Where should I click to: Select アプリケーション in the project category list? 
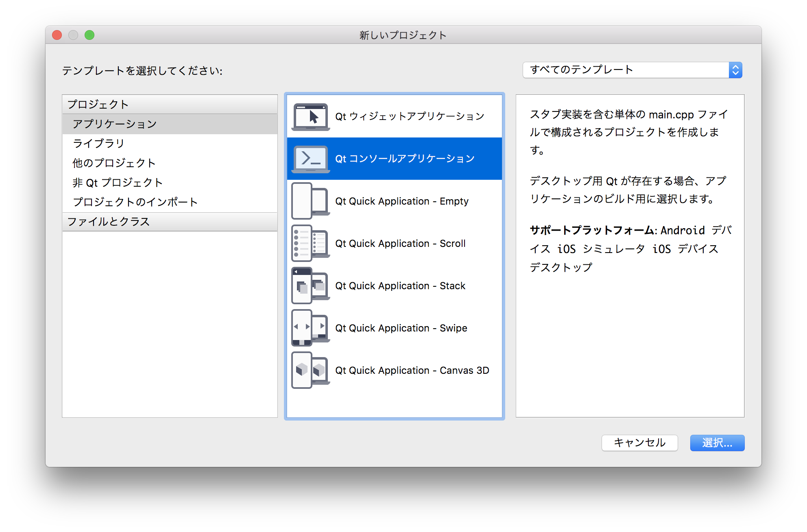click(x=114, y=123)
